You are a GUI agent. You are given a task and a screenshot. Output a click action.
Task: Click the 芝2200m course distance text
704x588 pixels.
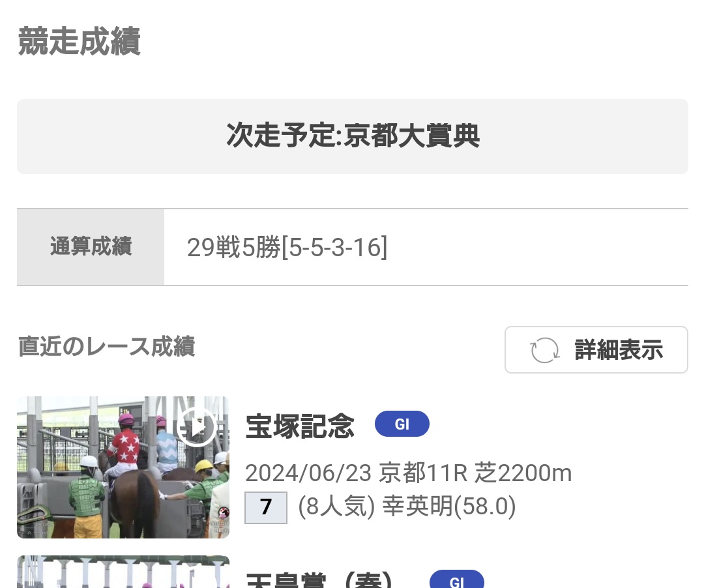pos(523,473)
